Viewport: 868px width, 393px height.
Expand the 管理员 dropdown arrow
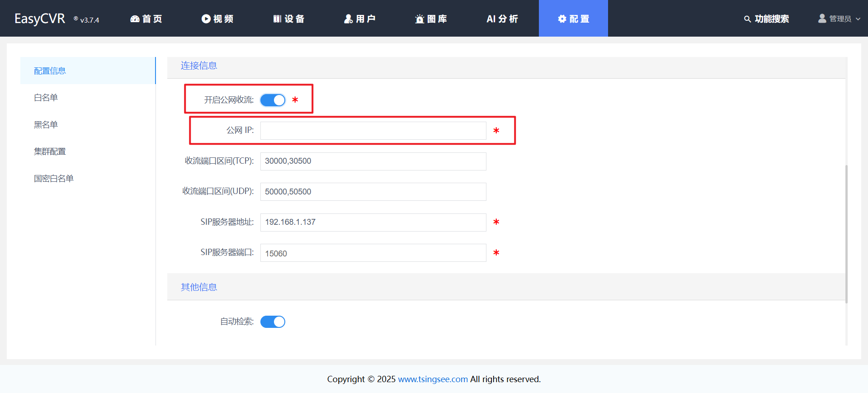pyautogui.click(x=858, y=19)
